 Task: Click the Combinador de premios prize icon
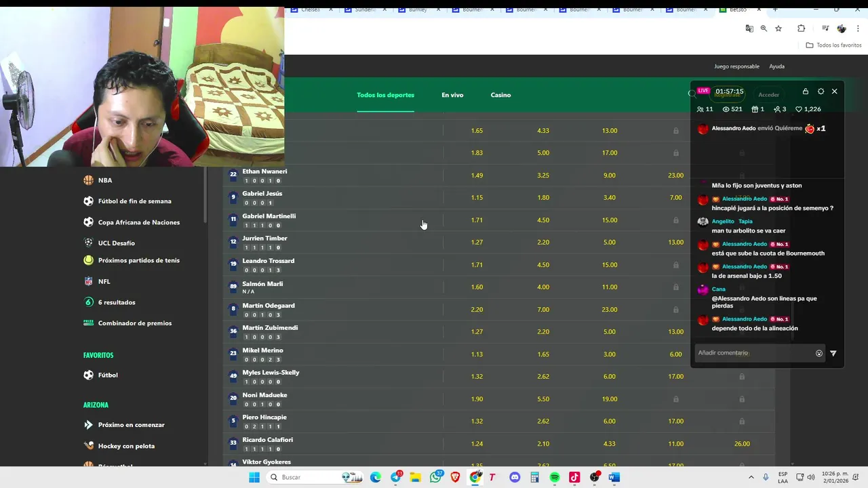[88, 323]
